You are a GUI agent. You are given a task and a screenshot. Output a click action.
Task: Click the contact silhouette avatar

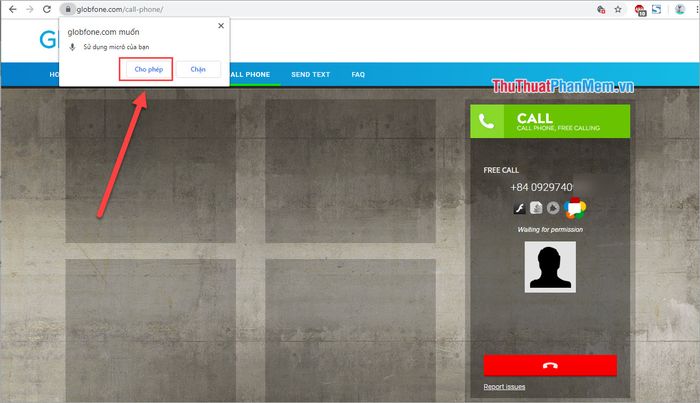[550, 267]
